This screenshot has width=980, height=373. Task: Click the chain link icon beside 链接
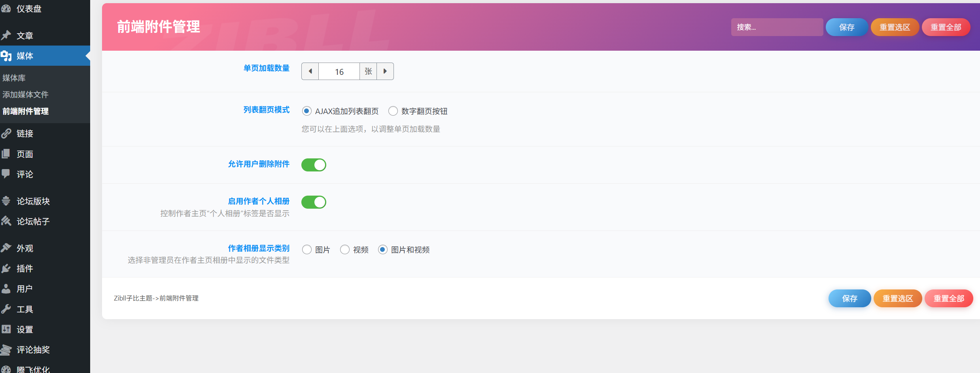[x=6, y=133]
